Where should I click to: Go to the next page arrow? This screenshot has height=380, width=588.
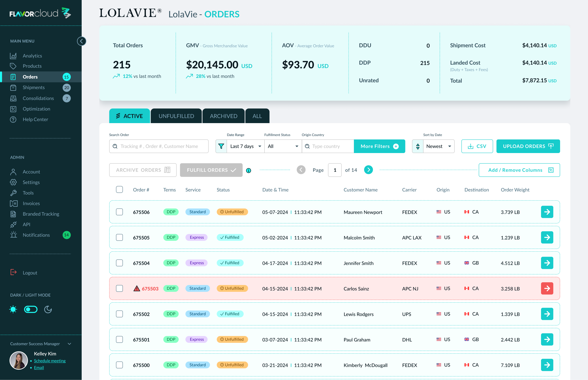(x=368, y=170)
